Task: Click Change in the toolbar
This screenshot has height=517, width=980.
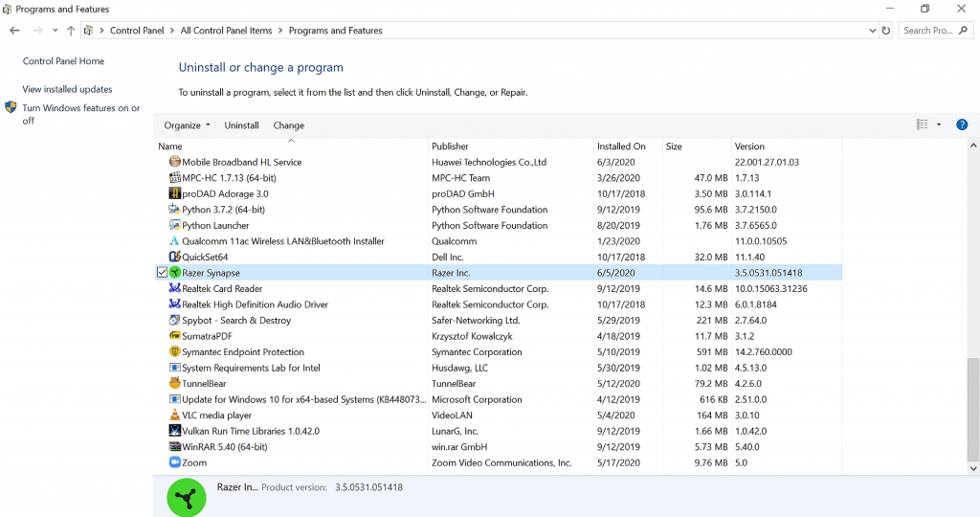Action: point(289,125)
